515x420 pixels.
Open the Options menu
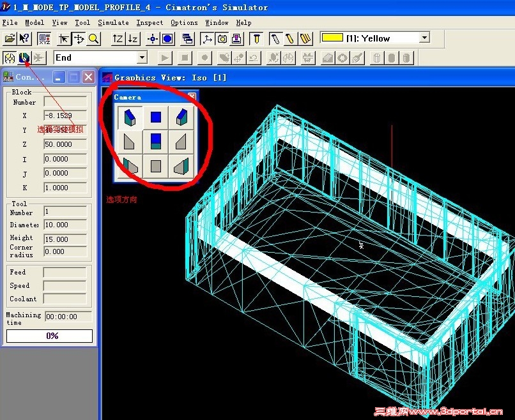(x=184, y=22)
